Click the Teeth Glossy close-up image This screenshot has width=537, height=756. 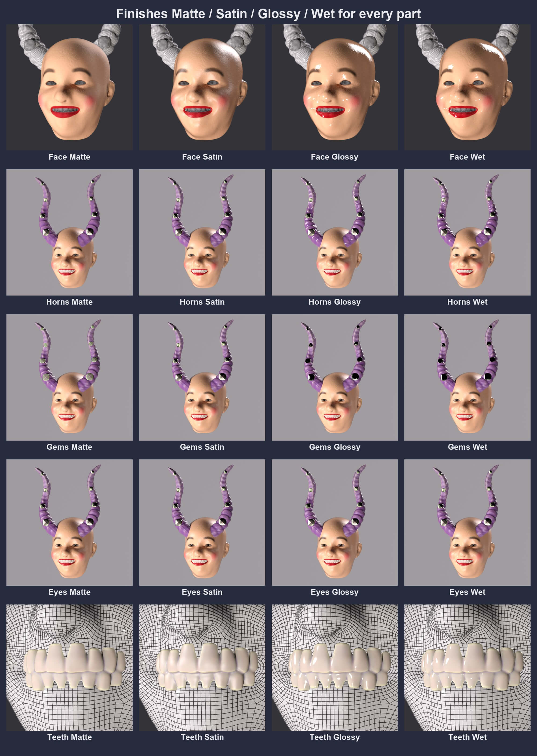tap(335, 667)
